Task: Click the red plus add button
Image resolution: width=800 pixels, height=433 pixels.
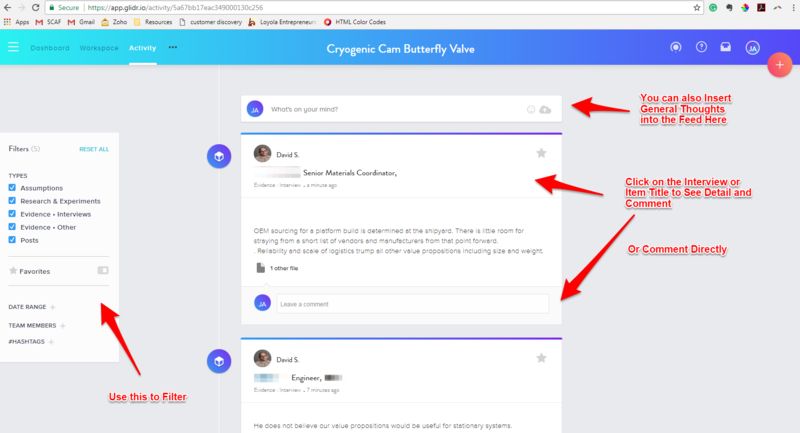Action: pos(780,65)
